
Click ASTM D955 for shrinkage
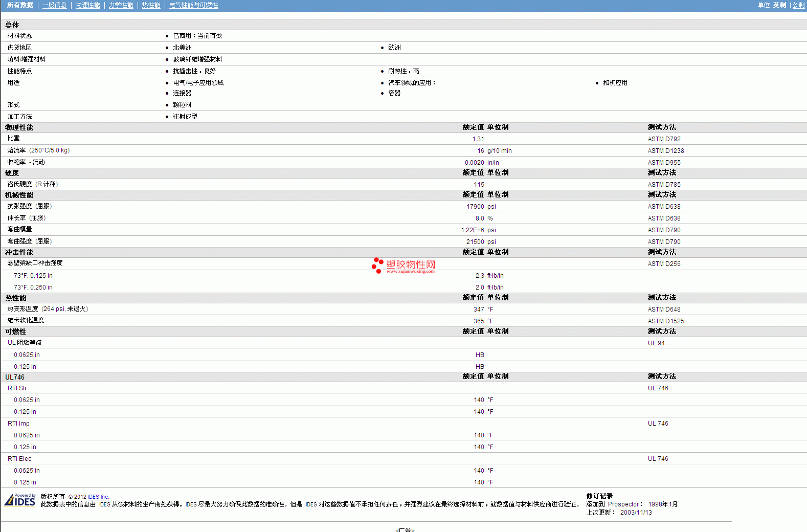(664, 163)
